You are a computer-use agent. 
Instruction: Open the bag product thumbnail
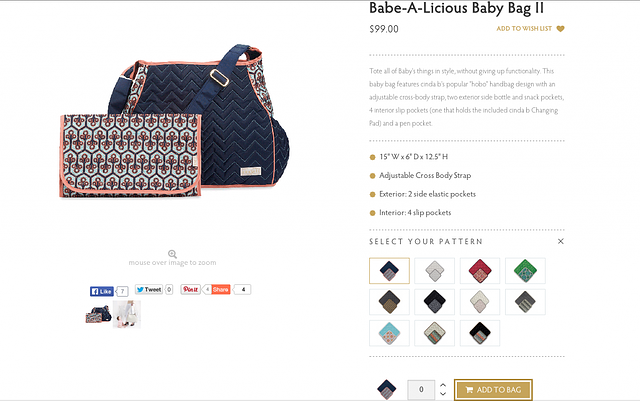pos(98,314)
